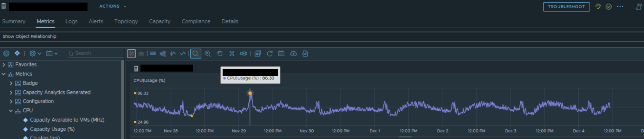Click the Dec 1 axis label
Screen dimensions: 644x139
tap(374, 131)
